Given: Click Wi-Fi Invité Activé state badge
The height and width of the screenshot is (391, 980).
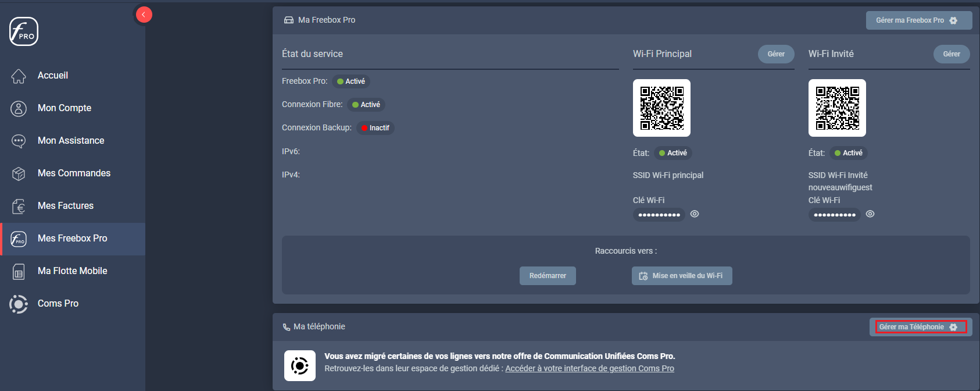Looking at the screenshot, I should (x=849, y=153).
